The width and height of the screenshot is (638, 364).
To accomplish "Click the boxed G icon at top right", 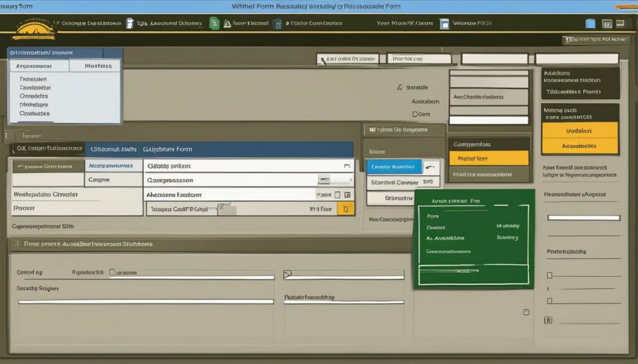I will coord(607,24).
